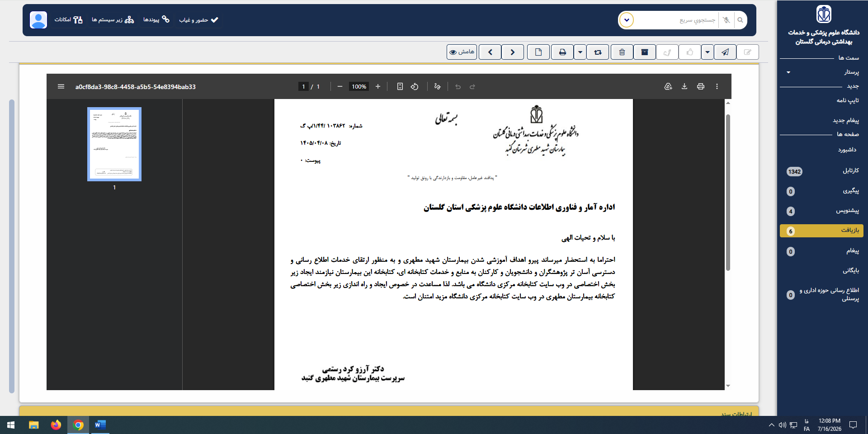
Task: Open the پیوندها menu
Action: [x=156, y=19]
